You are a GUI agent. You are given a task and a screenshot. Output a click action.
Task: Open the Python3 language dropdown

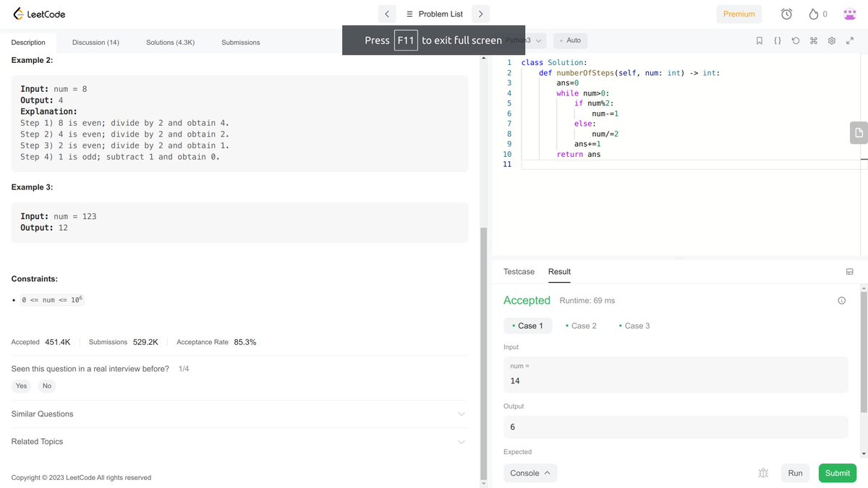pyautogui.click(x=526, y=40)
